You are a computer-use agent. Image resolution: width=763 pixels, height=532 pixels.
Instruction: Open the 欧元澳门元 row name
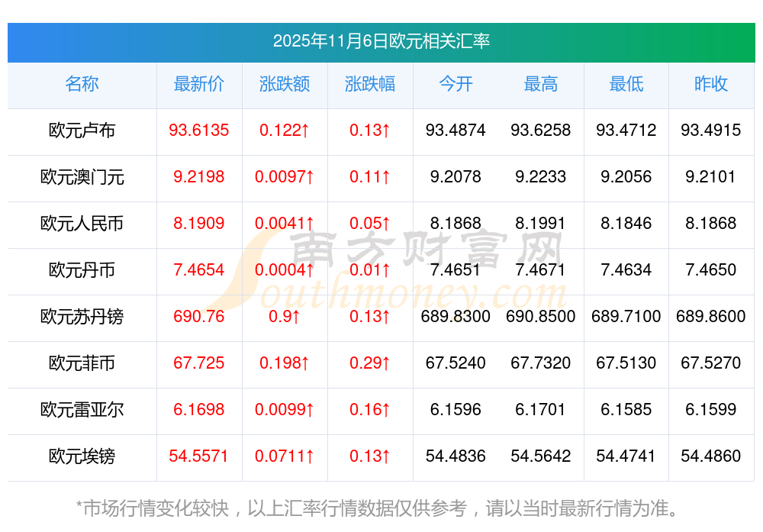[82, 177]
